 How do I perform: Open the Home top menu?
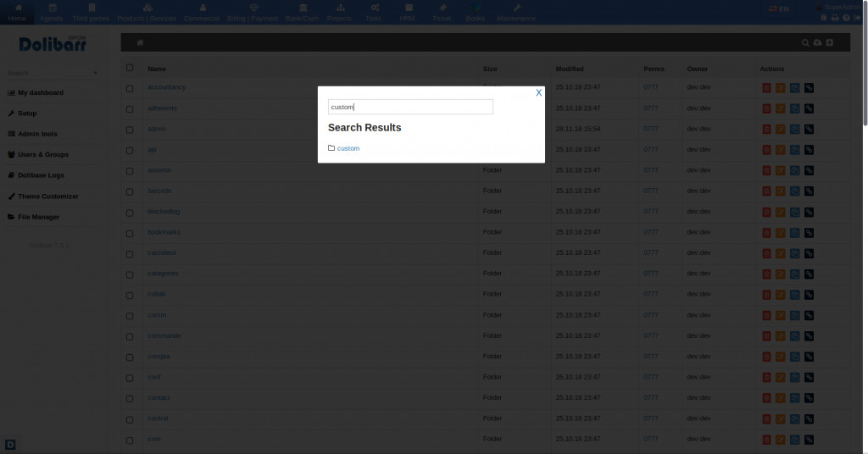click(17, 12)
